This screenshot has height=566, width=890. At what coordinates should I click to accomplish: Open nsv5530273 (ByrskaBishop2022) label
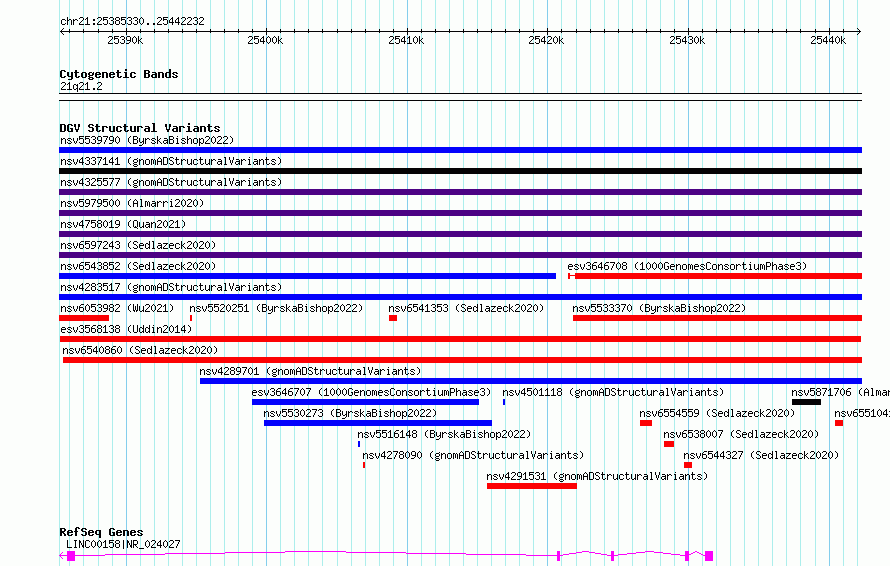click(350, 413)
